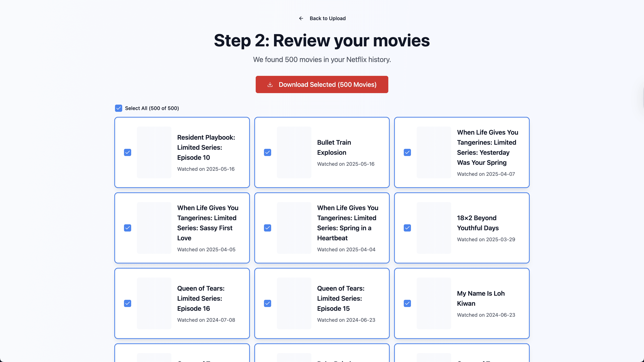Toggle the Select All checkbox
Viewport: 644px width, 362px height.
118,108
